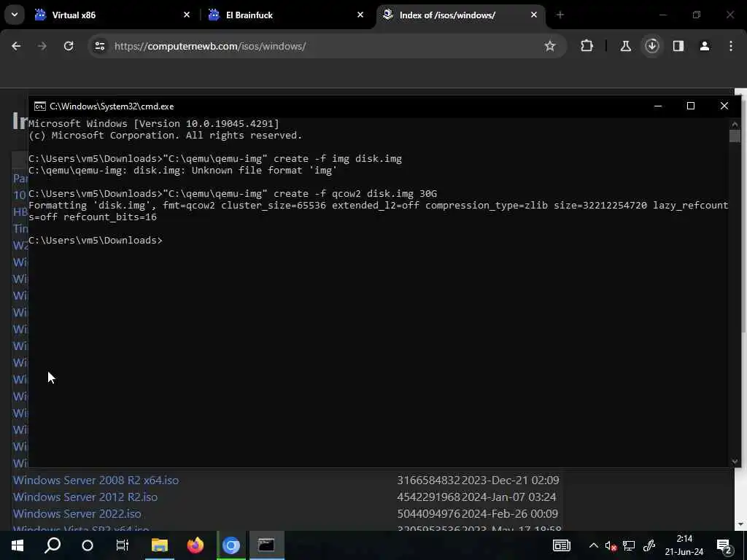Open the Windows Ink pen tray icon
This screenshot has width=747, height=560.
pos(649,545)
